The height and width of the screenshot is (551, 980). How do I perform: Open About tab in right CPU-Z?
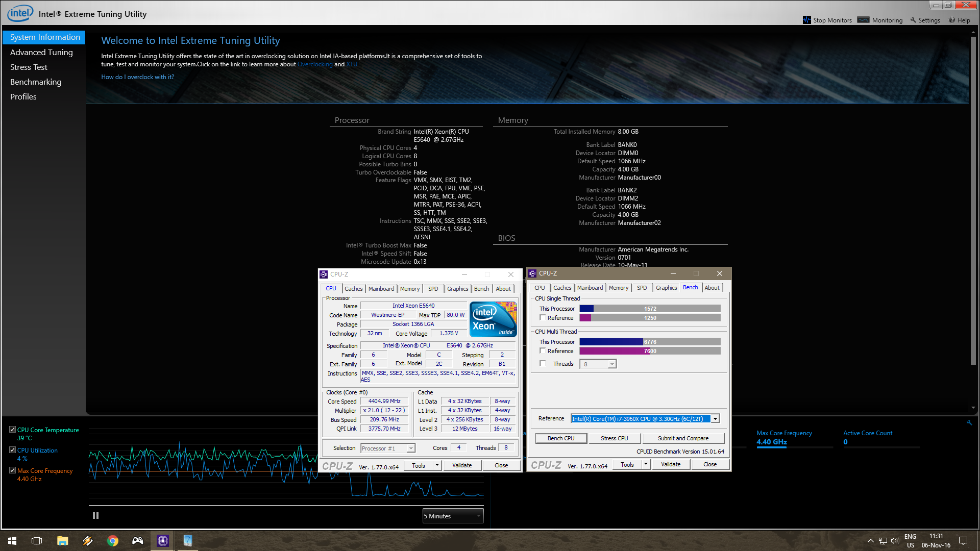tap(712, 288)
